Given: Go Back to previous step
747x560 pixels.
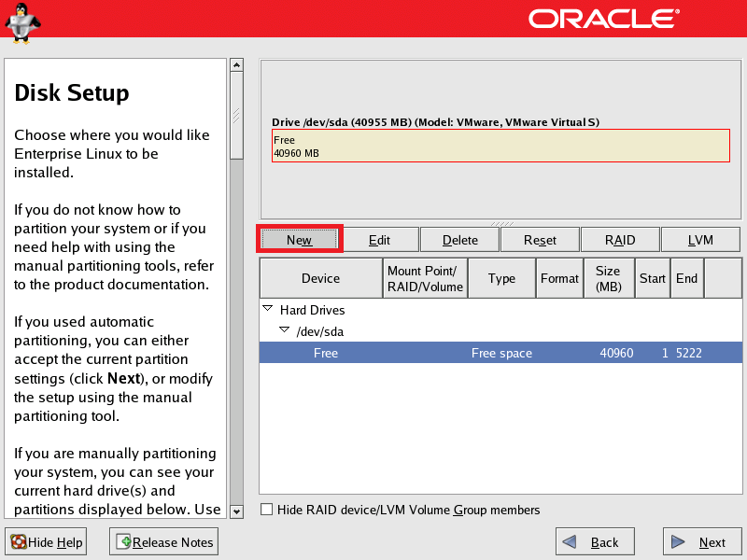Looking at the screenshot, I should click(x=595, y=542).
